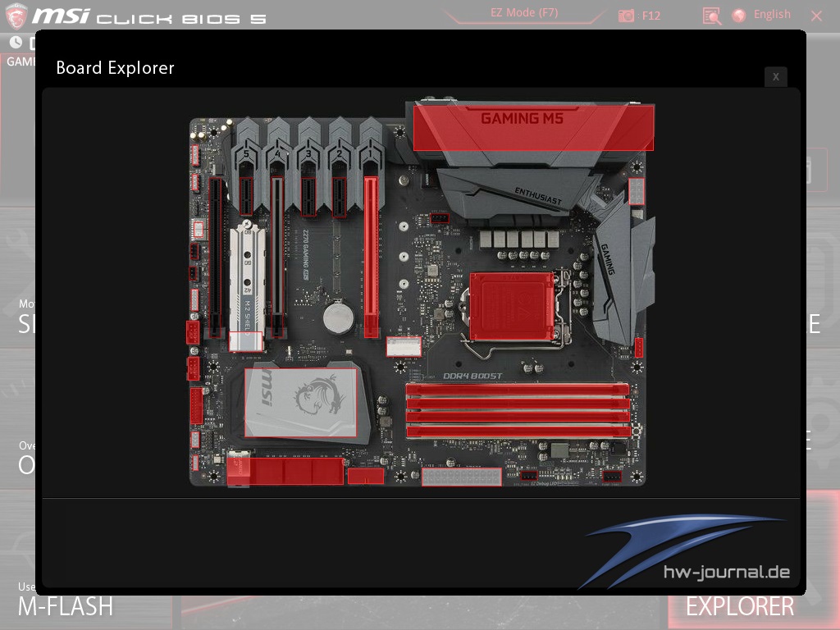Select the leftmost long black PCIe x16 slot
Viewport: 840px width, 630px height.
point(215,257)
